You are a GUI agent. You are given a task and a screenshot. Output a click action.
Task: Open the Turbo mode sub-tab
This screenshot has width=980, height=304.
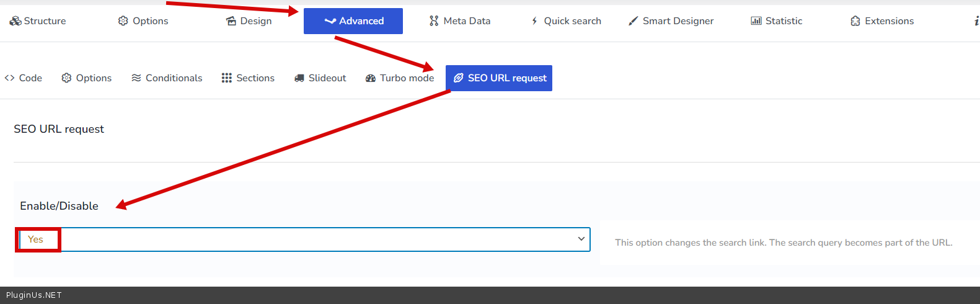point(400,78)
